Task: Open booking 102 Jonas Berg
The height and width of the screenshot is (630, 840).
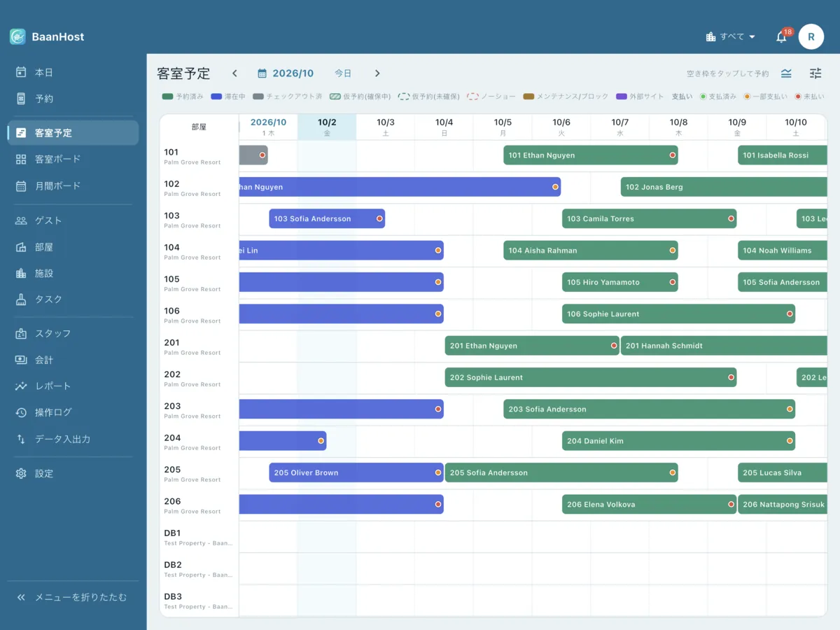Action: pos(724,187)
